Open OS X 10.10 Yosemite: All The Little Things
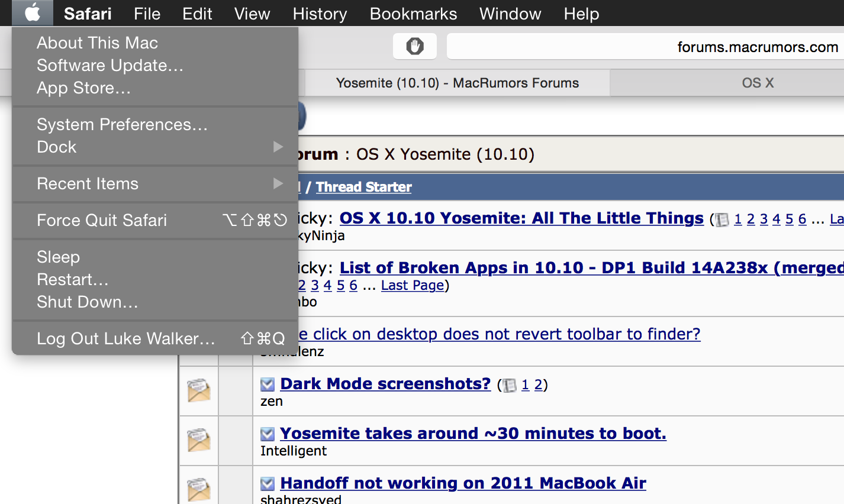This screenshot has height=504, width=844. 521,218
